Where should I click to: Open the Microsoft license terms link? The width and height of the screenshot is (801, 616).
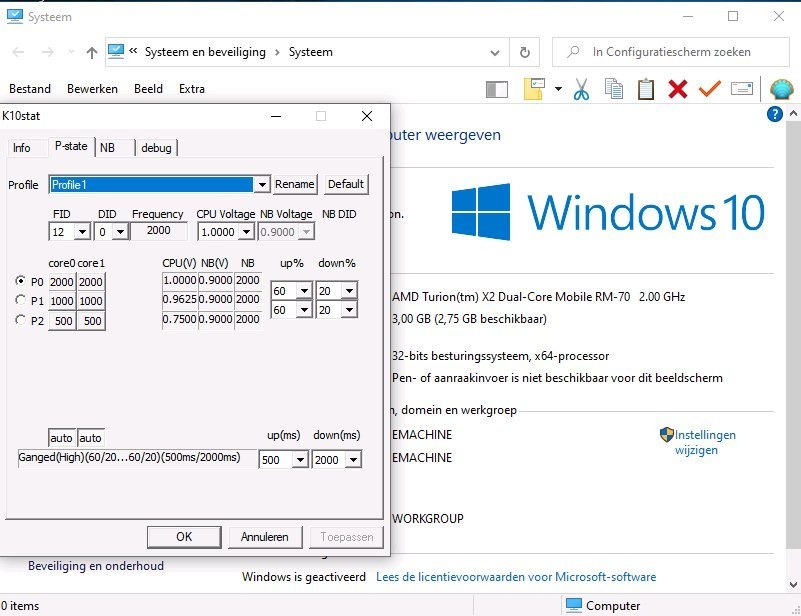coord(516,577)
